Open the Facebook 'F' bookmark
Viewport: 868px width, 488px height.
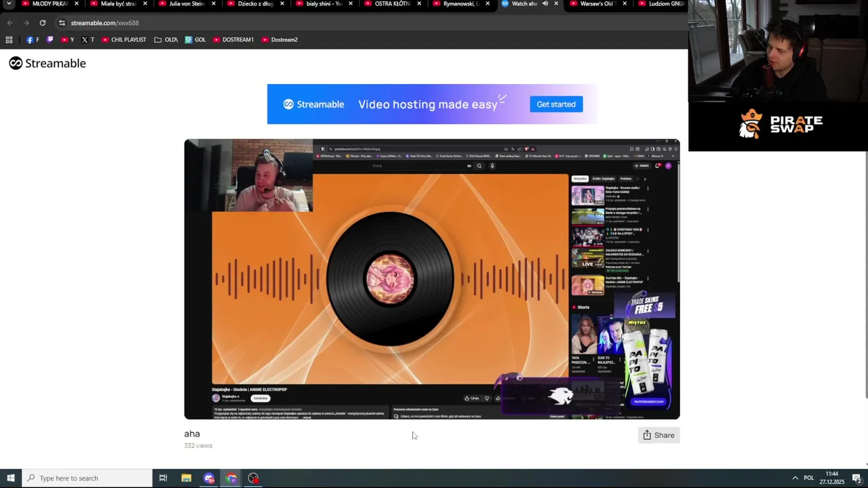pyautogui.click(x=33, y=40)
